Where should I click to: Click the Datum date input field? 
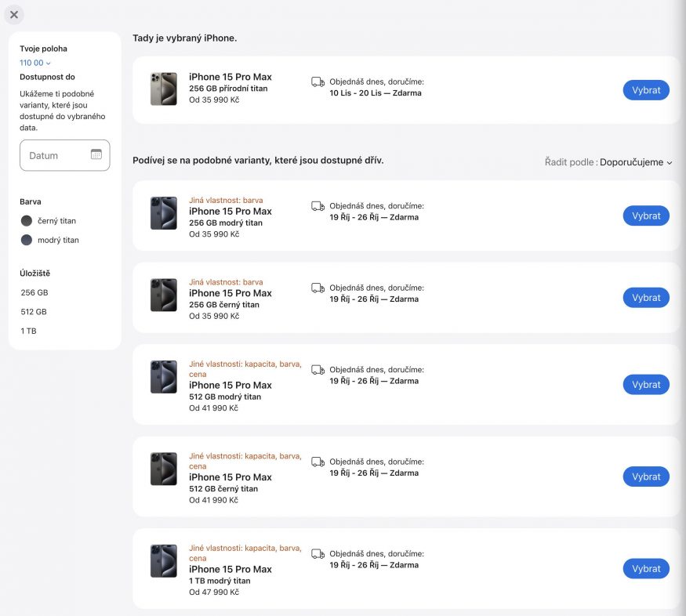(x=65, y=155)
